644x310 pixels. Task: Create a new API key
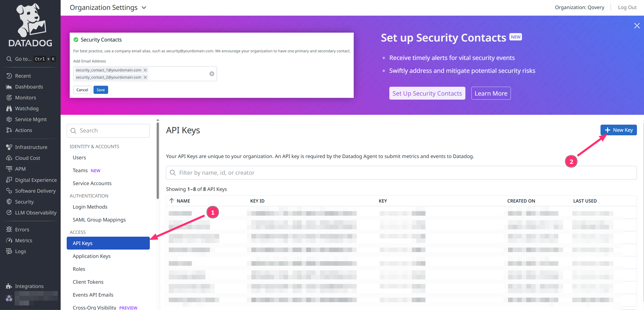coord(618,130)
